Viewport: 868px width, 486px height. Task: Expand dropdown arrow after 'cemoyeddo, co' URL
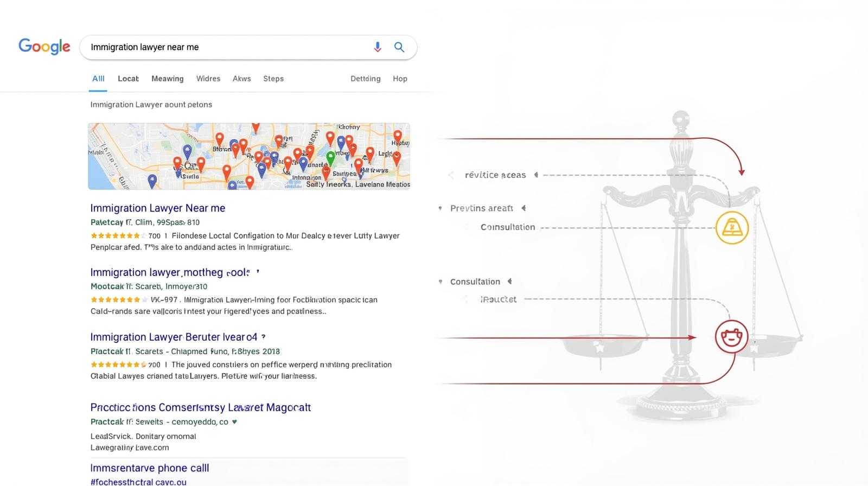pos(234,421)
